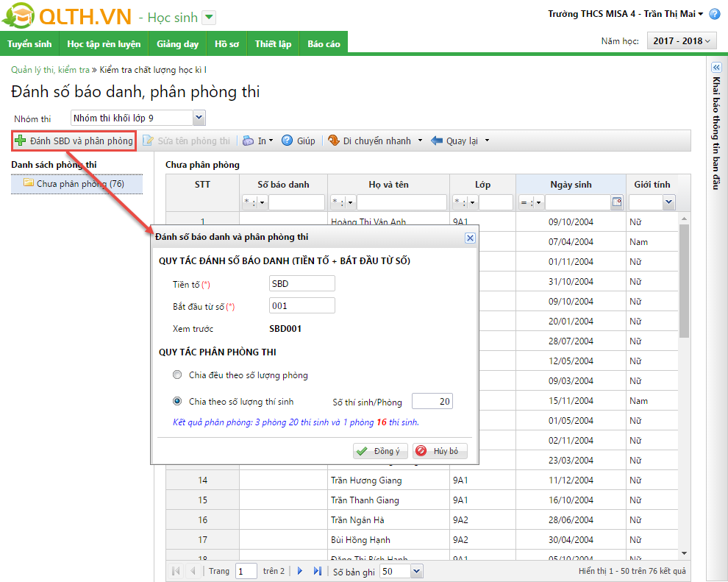Expand the Di chuyển nhanh dropdown arrow

click(420, 141)
